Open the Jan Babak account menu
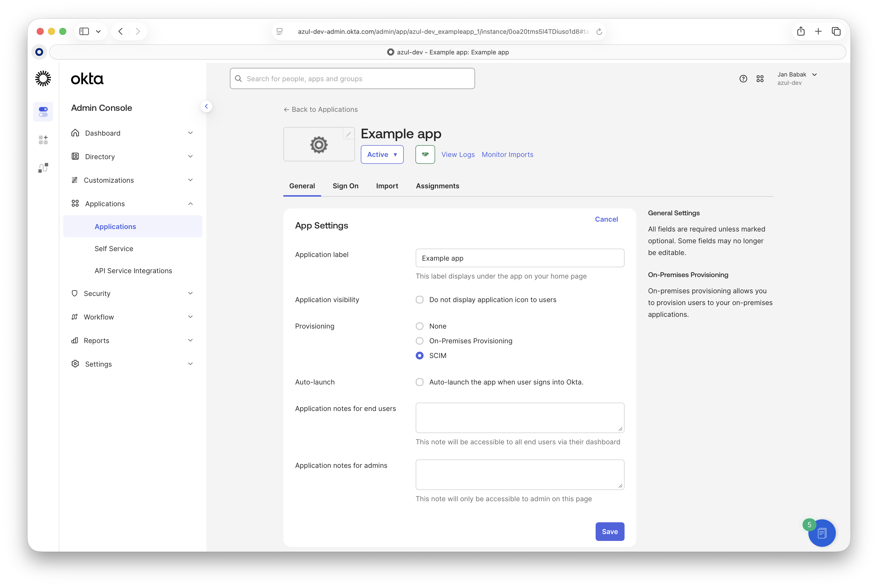 797,78
